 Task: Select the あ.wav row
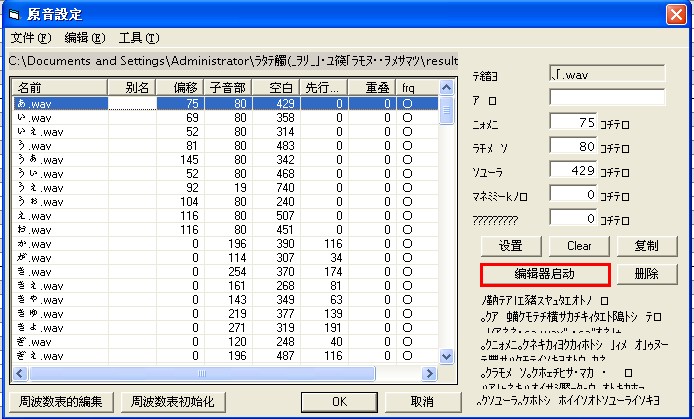pos(225,104)
